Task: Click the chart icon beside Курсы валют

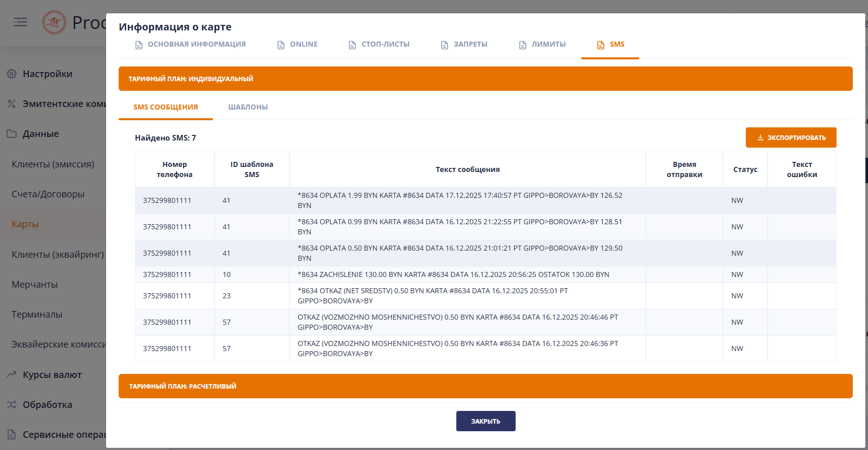Action: 12,374
